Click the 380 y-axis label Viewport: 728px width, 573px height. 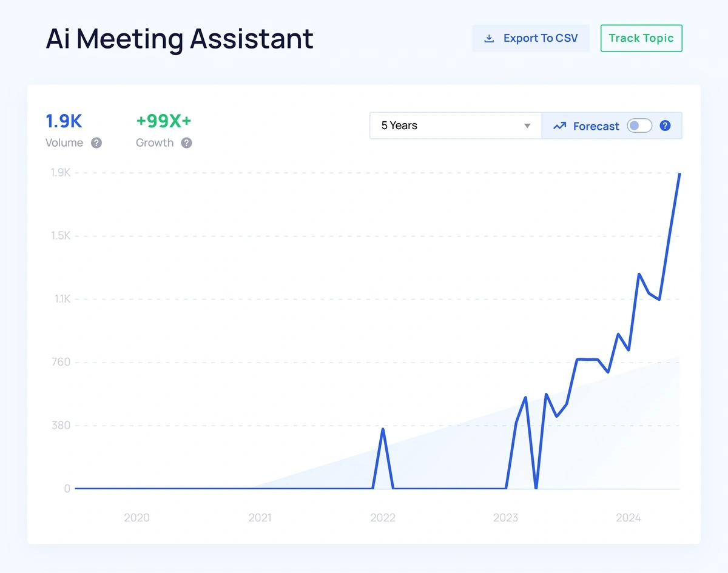pyautogui.click(x=62, y=426)
